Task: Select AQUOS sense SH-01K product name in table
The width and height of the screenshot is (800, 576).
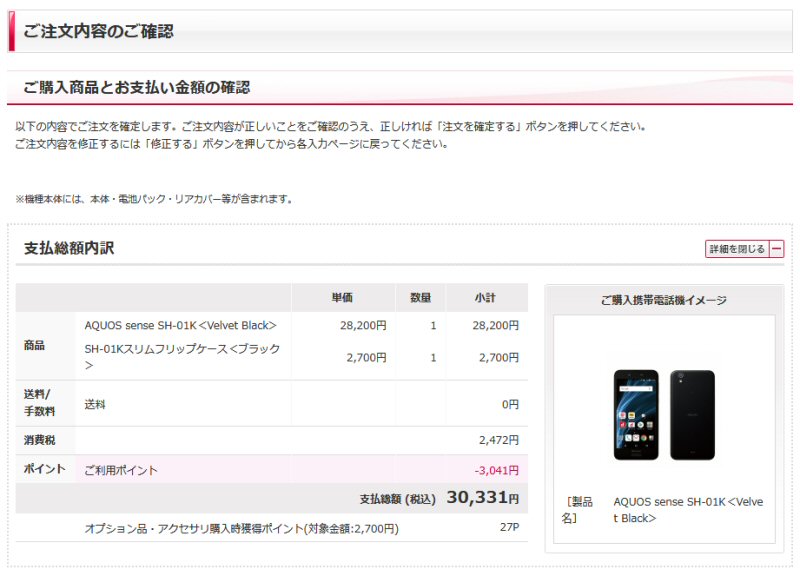Action: (181, 325)
